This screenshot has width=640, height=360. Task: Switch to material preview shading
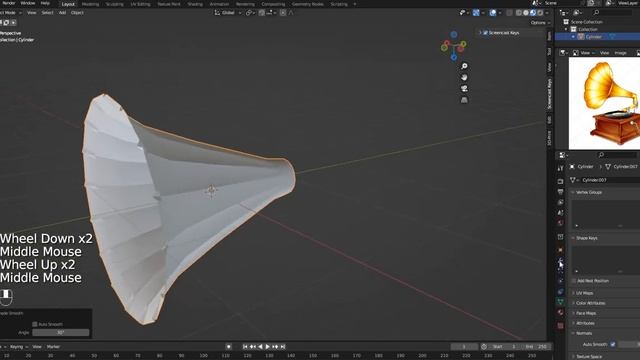[533, 13]
